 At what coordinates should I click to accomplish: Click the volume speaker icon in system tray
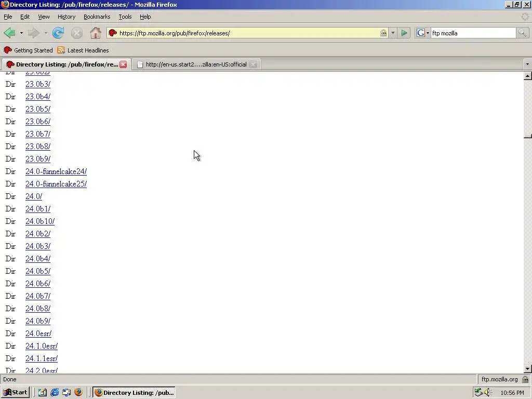(x=488, y=392)
